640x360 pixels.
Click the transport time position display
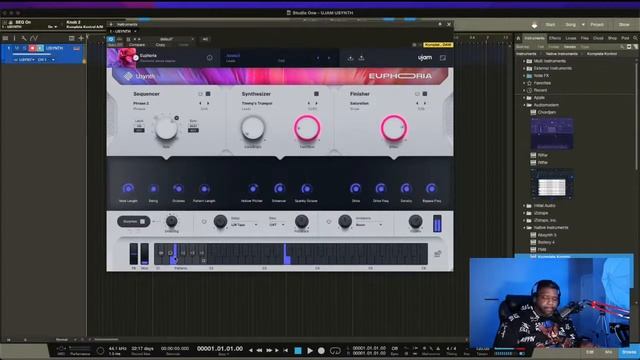[220, 349]
